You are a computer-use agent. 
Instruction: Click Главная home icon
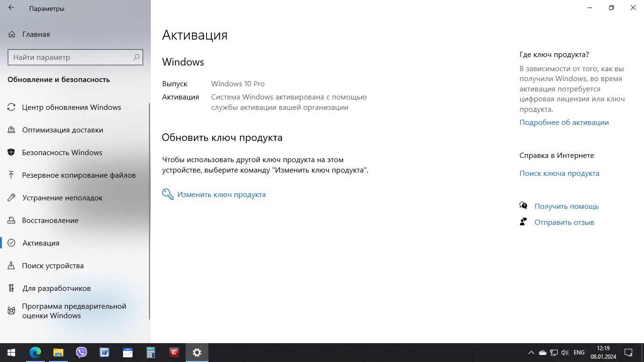pos(11,34)
